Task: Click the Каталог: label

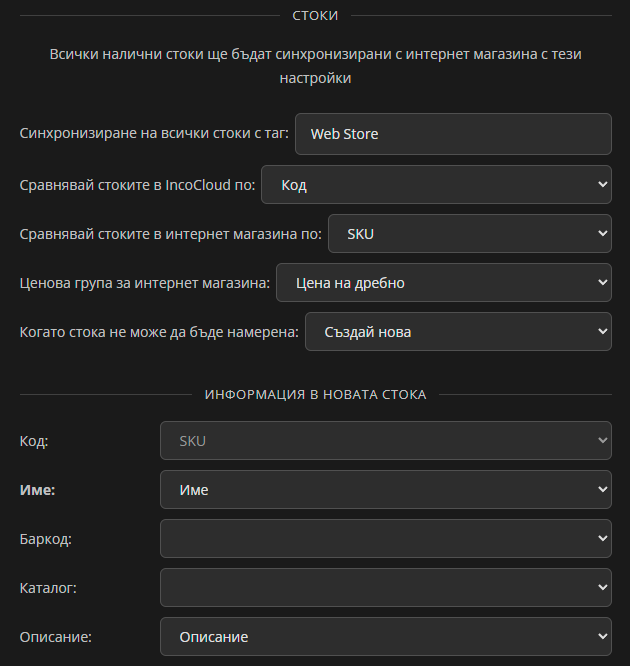Action: (x=48, y=588)
